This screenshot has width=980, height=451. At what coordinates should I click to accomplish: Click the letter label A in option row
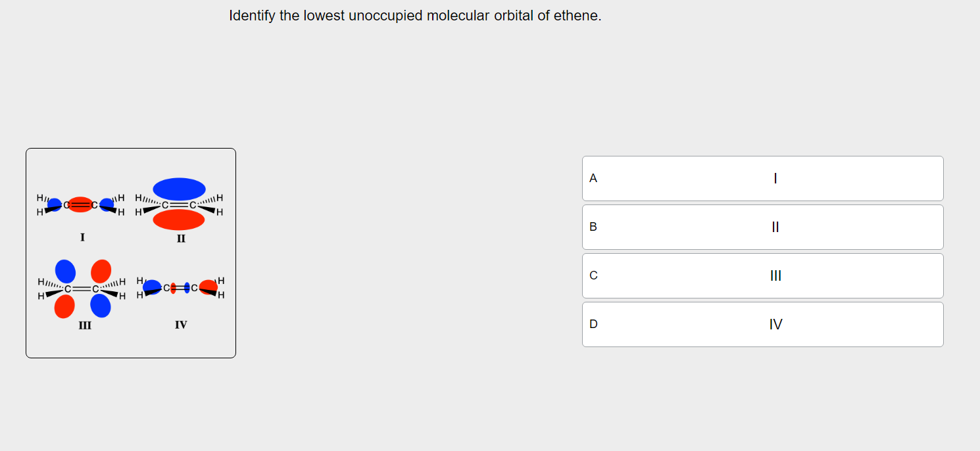(x=593, y=178)
